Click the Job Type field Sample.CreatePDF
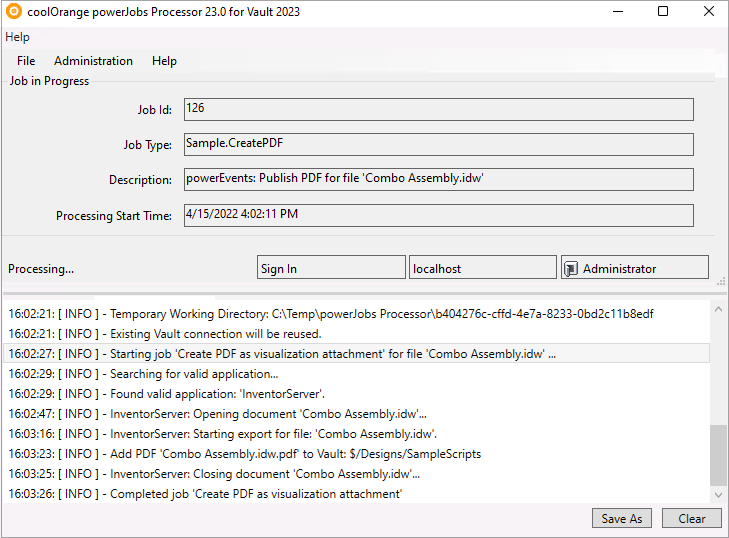The height and width of the screenshot is (538, 729). click(438, 144)
